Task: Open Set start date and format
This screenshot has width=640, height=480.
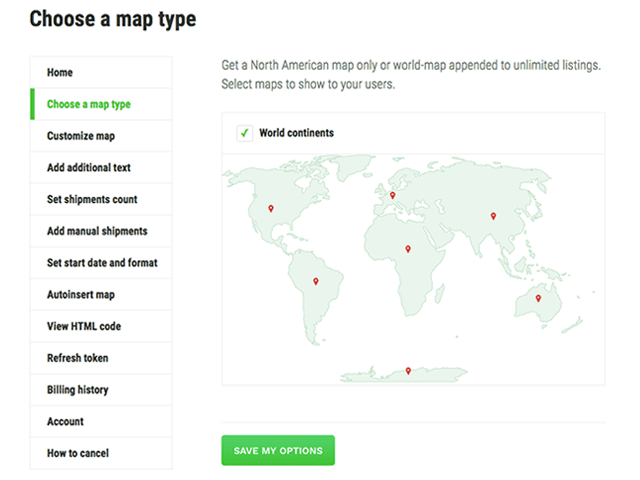Action: (x=102, y=263)
